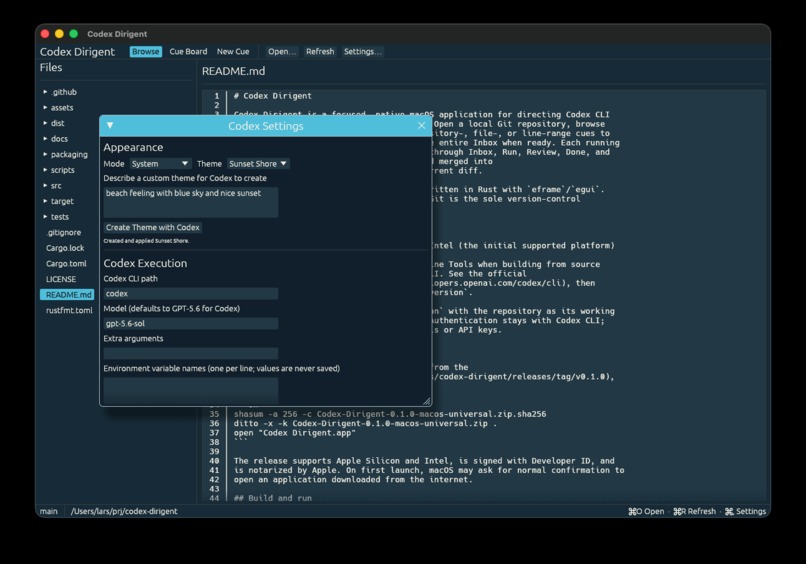Click the Refresh toolbar button
Viewport: 806px width, 564px height.
[320, 51]
